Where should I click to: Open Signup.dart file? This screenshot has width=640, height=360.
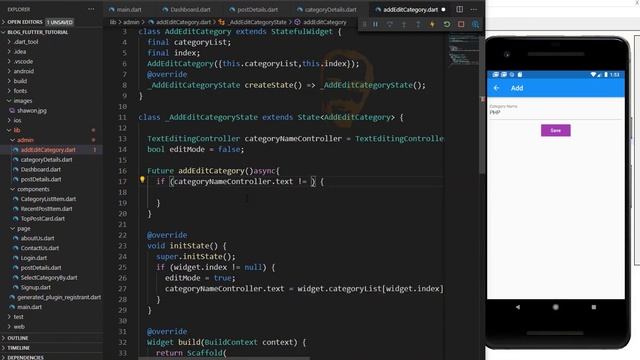coord(35,287)
